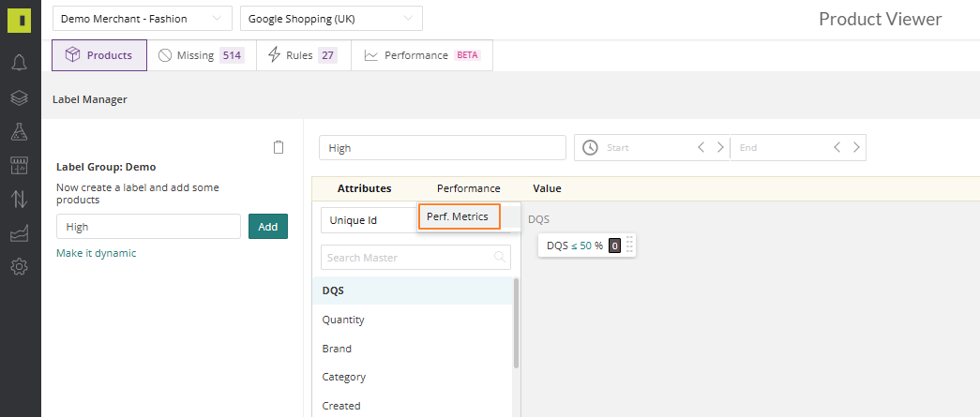Open the Google Shopping (UK) dropdown
The image size is (980, 417).
coord(331,19)
